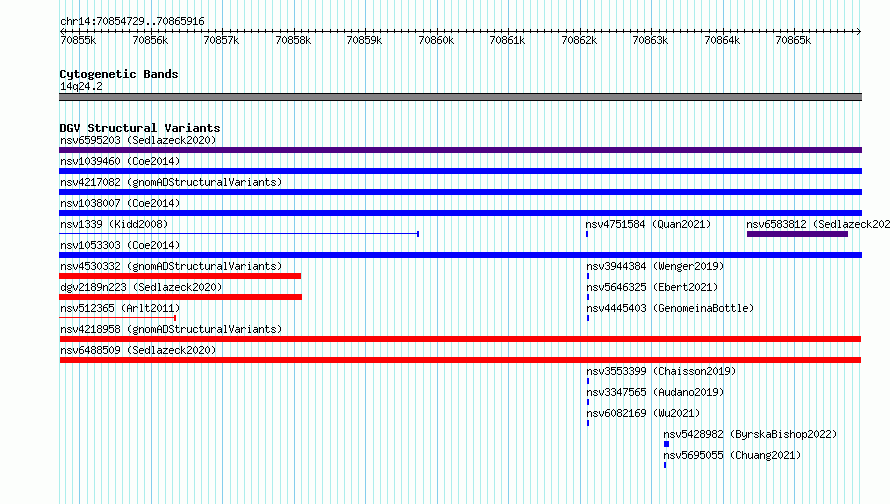Click the nsv3944384 (Wenger2019) label
This screenshot has height=504, width=890.
click(x=655, y=266)
